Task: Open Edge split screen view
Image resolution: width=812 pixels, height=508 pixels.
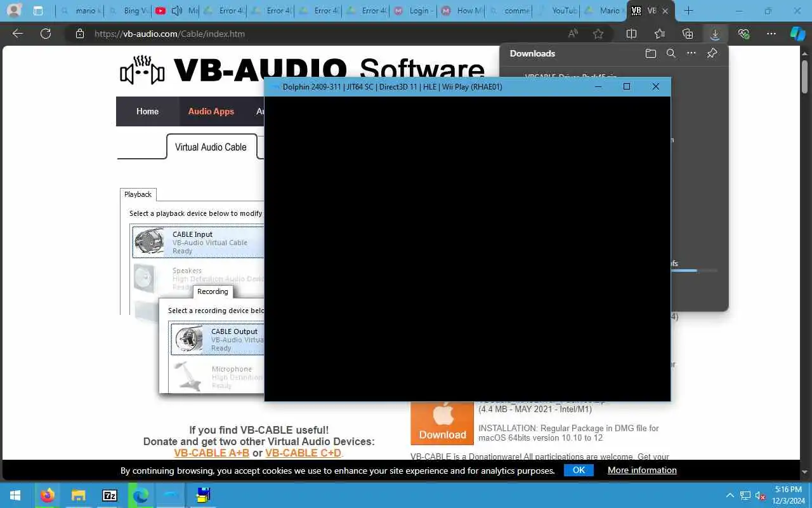Action: 631,34
